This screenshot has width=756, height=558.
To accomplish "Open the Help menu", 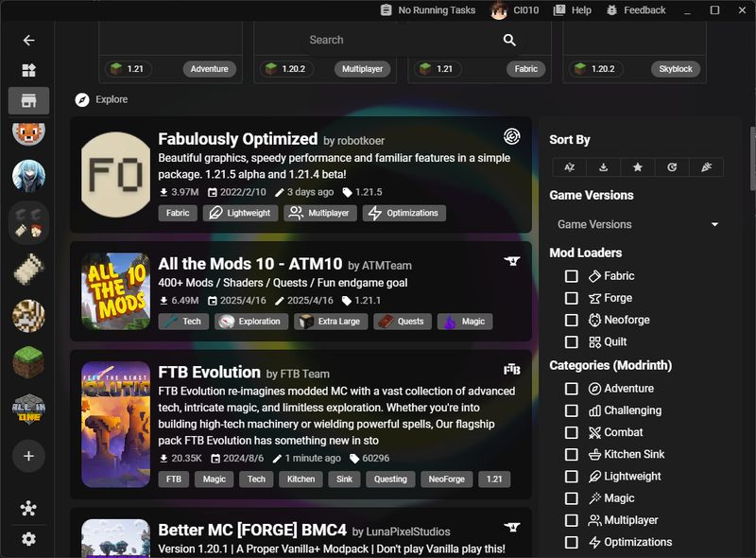I will point(573,10).
